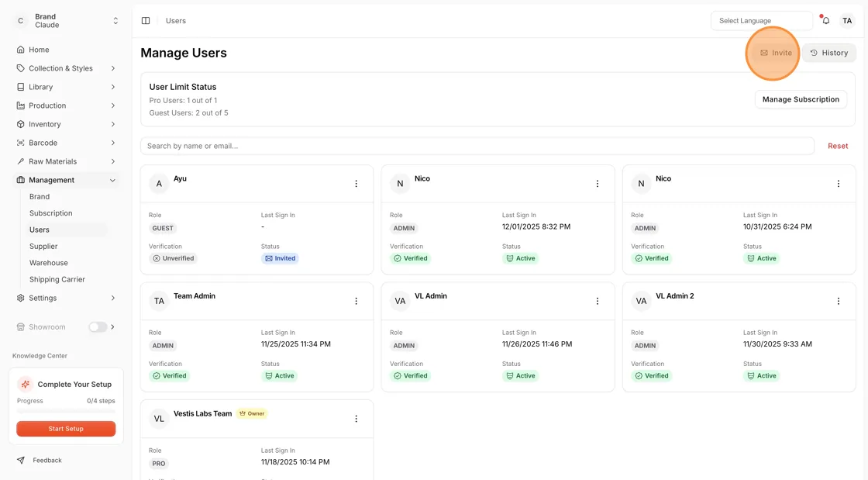Viewport: 868px width, 480px height.
Task: Click the Start Setup button
Action: coord(66,429)
